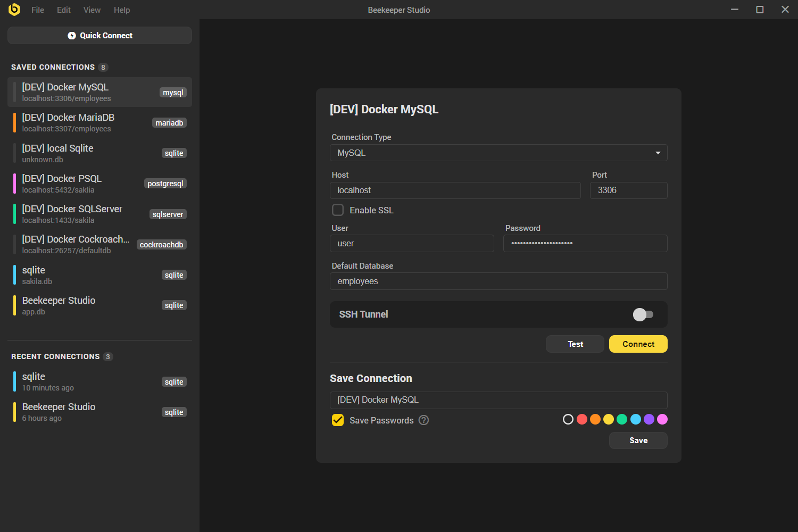Click the Default Database field
This screenshot has width=798, height=532.
tap(498, 281)
